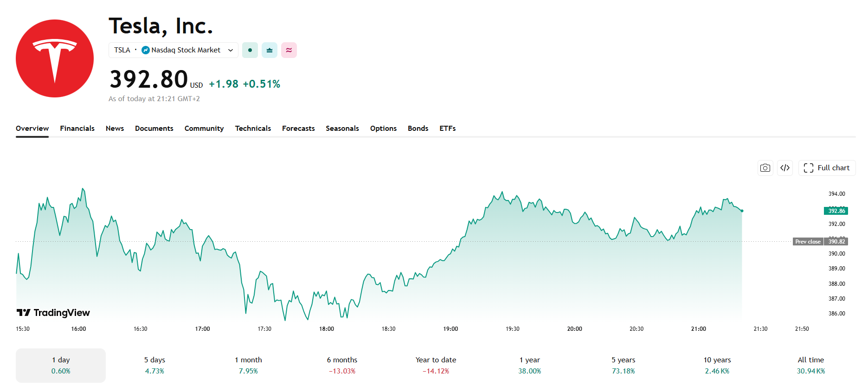Click the Nasdaq exchange logo icon
This screenshot has width=868, height=386.
(x=146, y=50)
